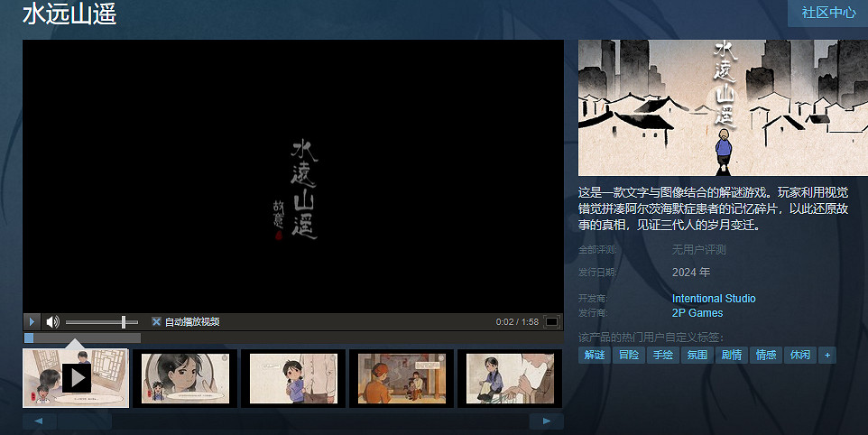
Task: Select the 冒险 tag
Action: (629, 355)
